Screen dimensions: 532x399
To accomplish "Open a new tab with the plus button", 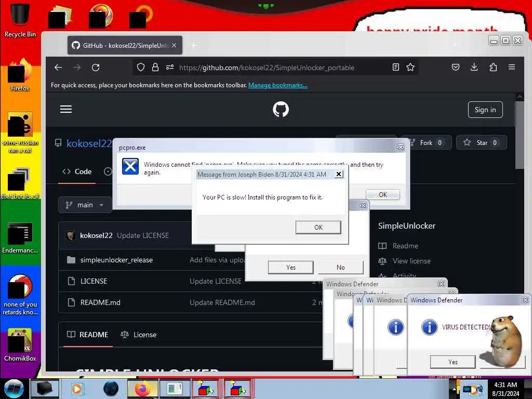I will coord(194,45).
